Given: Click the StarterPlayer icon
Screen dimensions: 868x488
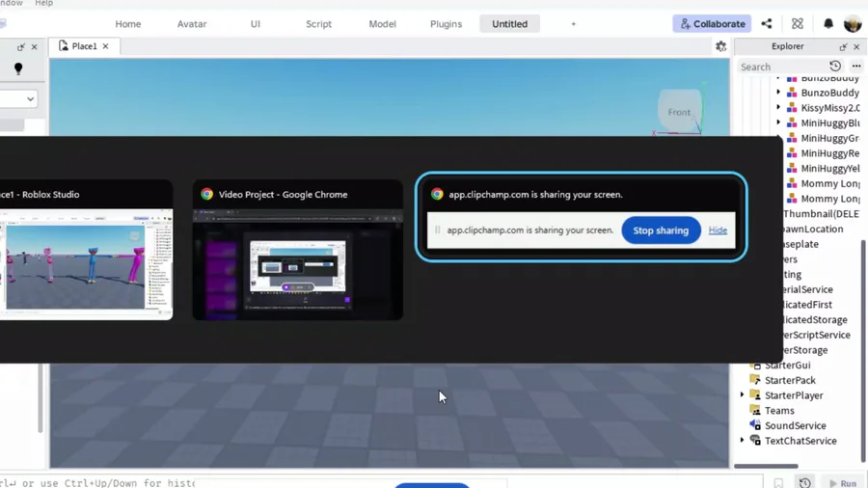Looking at the screenshot, I should coord(755,394).
